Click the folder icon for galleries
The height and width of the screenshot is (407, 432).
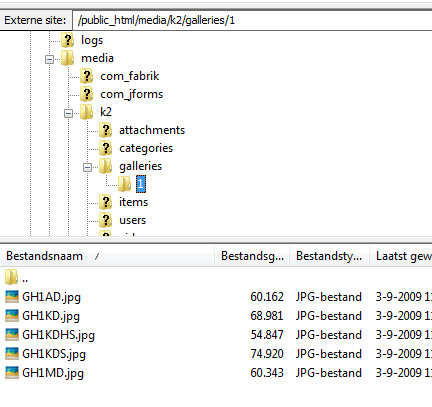tap(106, 166)
